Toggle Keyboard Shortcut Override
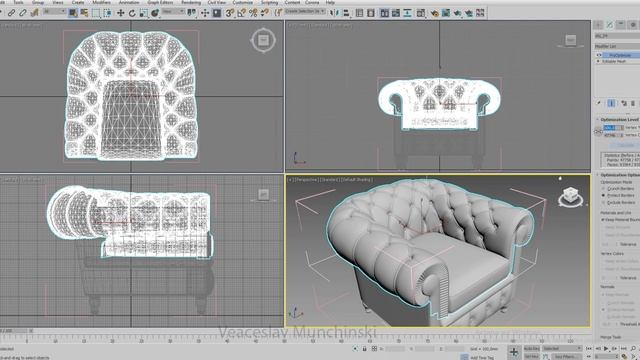The width and height of the screenshot is (640, 360). (x=217, y=13)
